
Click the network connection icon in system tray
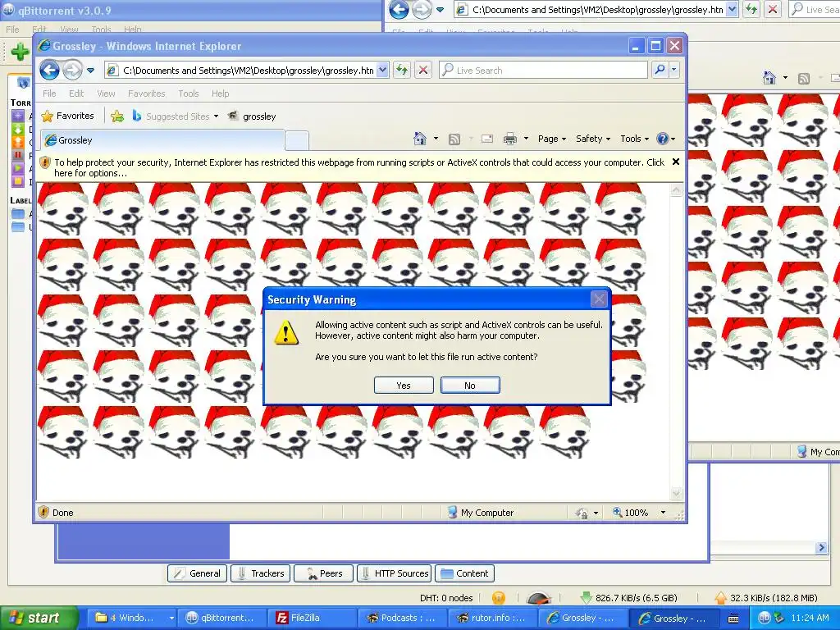coord(778,618)
